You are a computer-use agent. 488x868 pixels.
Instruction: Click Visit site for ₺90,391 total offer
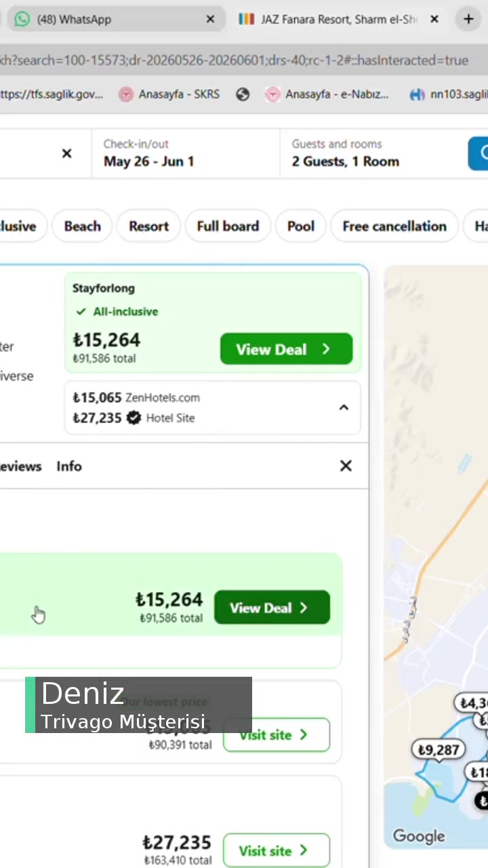click(276, 734)
